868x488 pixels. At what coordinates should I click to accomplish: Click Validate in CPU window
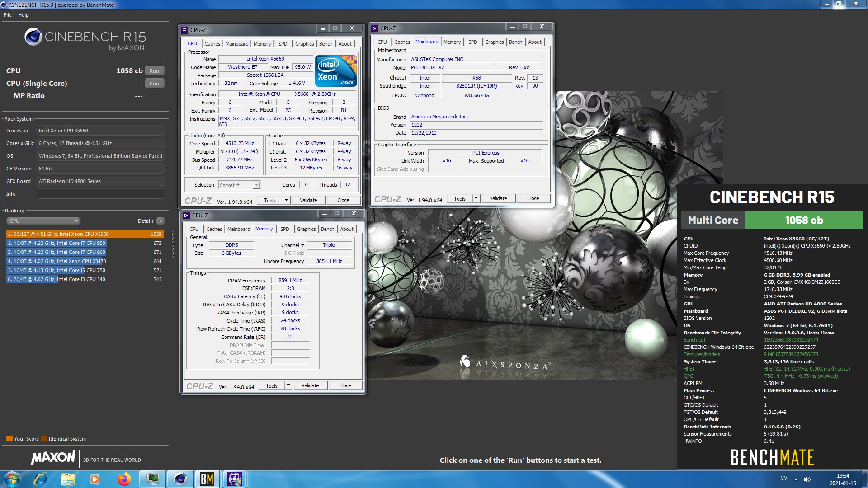(308, 200)
